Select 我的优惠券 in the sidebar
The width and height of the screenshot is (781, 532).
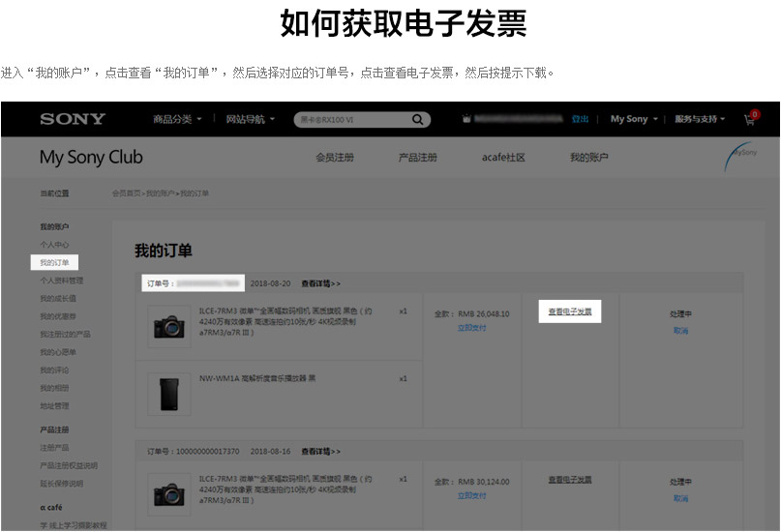58,316
